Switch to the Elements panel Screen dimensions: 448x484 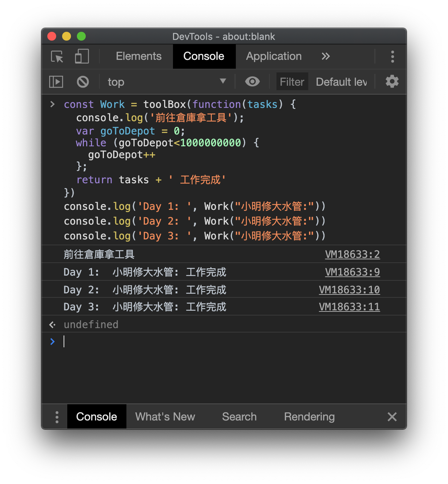click(x=139, y=56)
